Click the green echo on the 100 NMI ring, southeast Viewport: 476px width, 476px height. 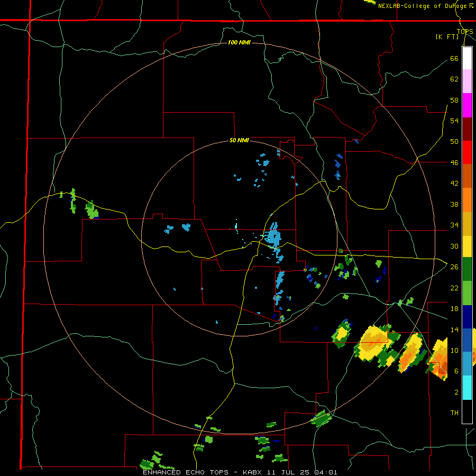click(x=321, y=418)
